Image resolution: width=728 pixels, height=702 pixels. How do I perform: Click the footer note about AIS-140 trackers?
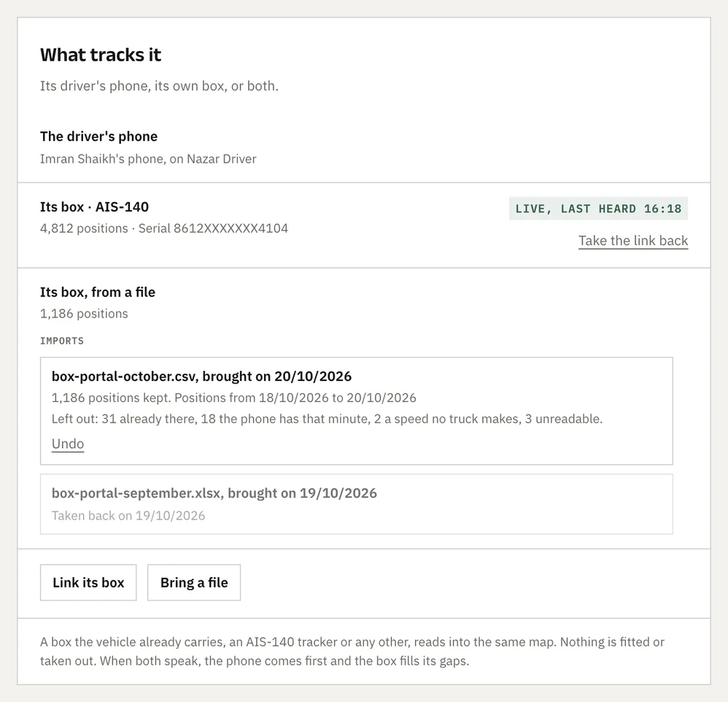tap(352, 652)
